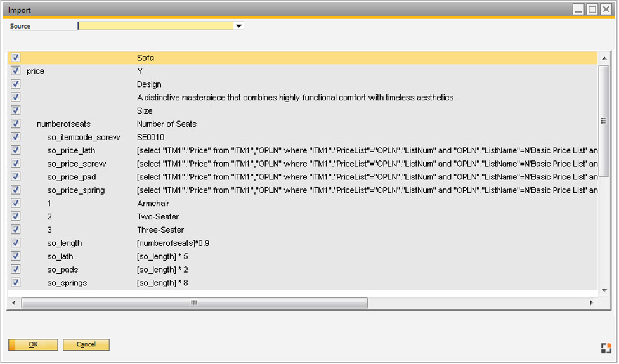Click the resize icon at bottom-right corner

[x=606, y=348]
